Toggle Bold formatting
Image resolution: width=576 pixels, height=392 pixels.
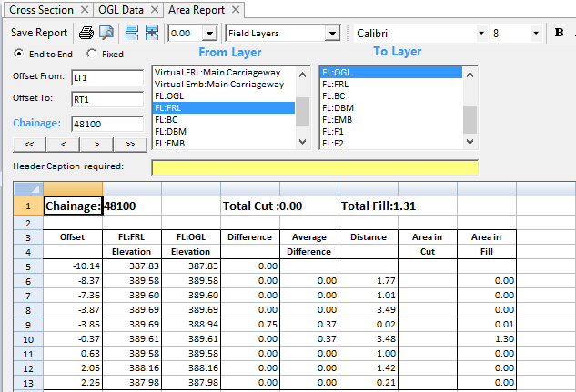(559, 33)
